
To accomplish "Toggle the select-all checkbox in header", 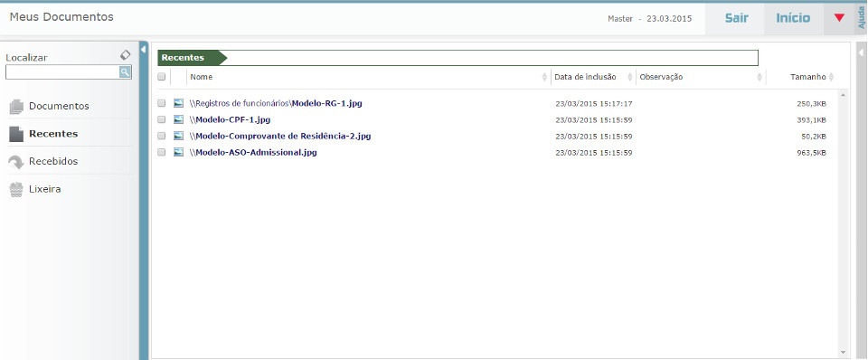I will click(162, 77).
